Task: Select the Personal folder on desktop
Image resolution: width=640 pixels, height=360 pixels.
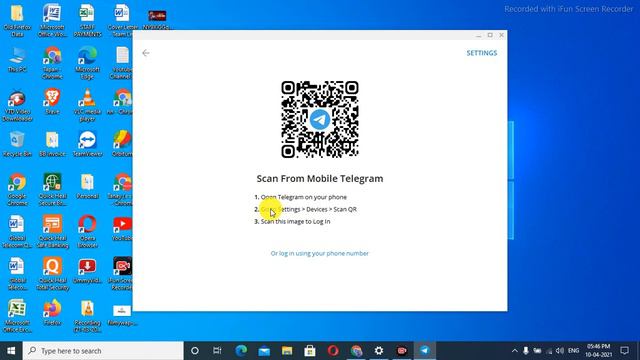Action: (87, 187)
